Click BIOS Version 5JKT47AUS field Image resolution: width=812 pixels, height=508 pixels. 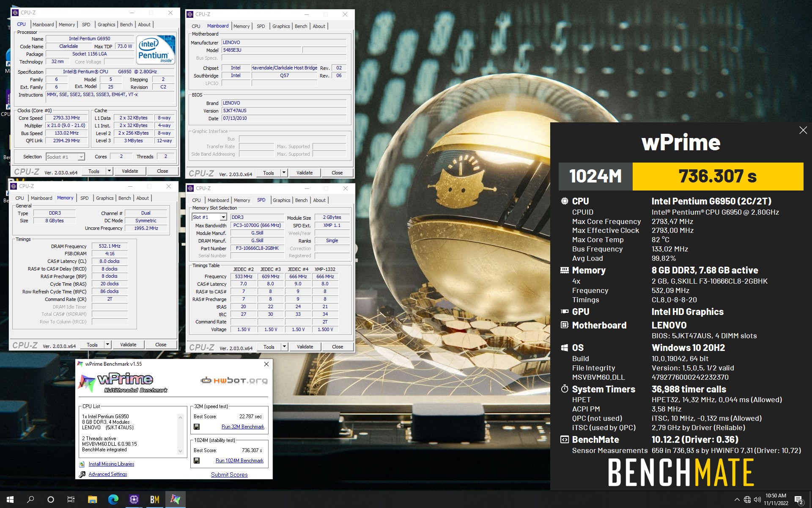[x=284, y=111]
